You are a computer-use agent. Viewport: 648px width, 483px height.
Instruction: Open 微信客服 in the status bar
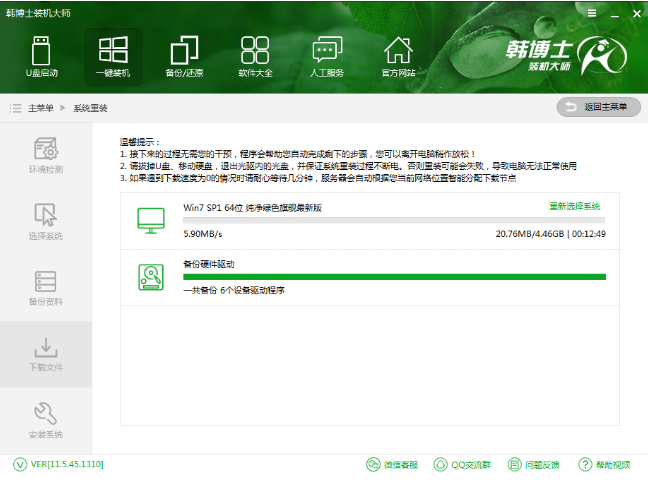coord(391,465)
